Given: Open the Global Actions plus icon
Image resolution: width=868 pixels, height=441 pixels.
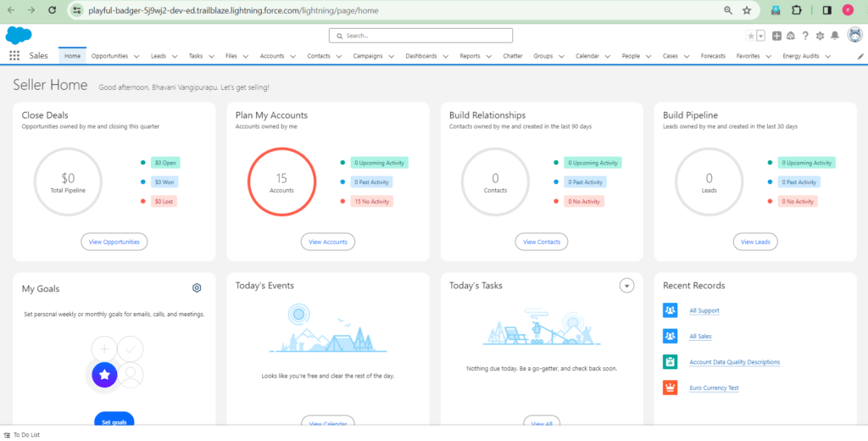Looking at the screenshot, I should [776, 36].
